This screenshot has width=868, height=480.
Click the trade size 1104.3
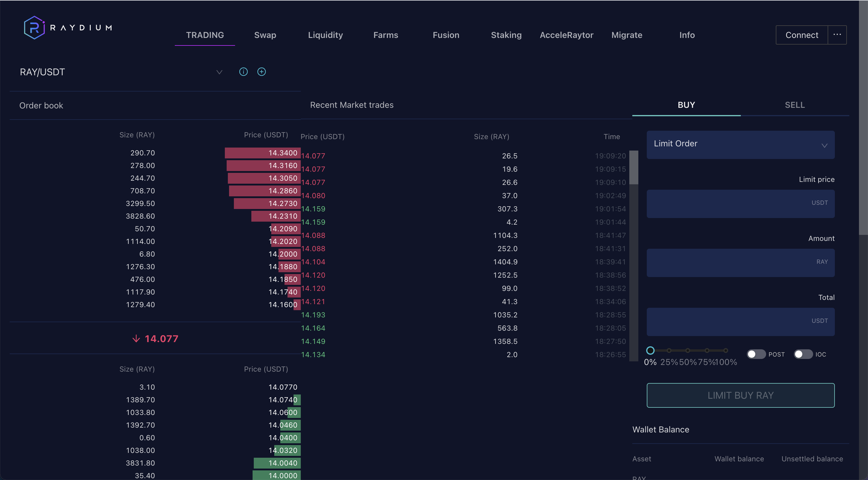pyautogui.click(x=505, y=235)
